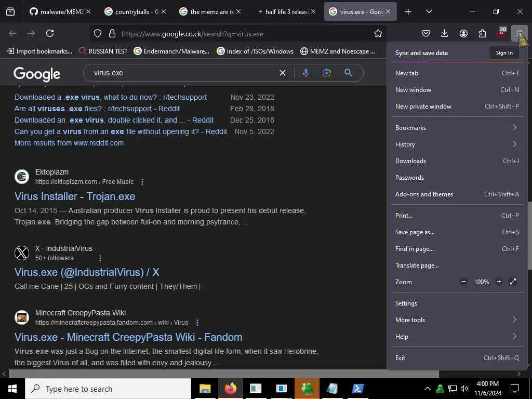Screen dimensions: 532x399
Task: Choose Save page as...
Action: [457, 232]
